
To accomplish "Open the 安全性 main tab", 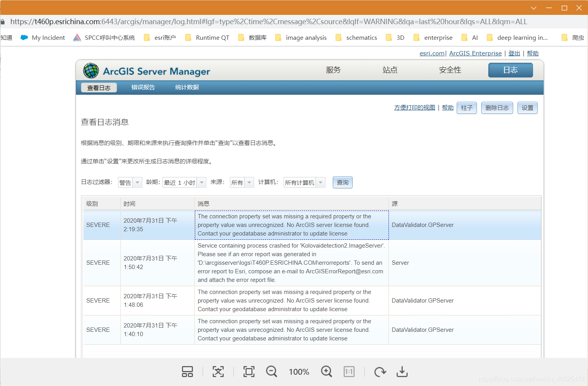I will click(450, 70).
